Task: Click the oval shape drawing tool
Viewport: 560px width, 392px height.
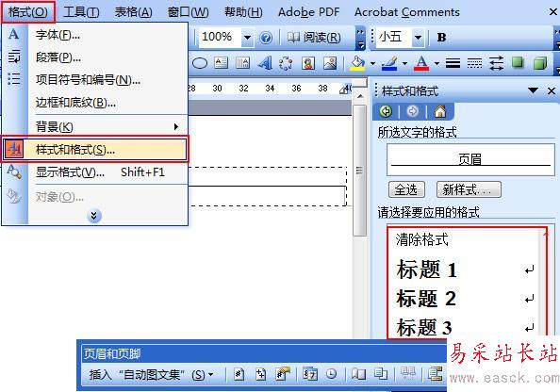Action: point(200,63)
